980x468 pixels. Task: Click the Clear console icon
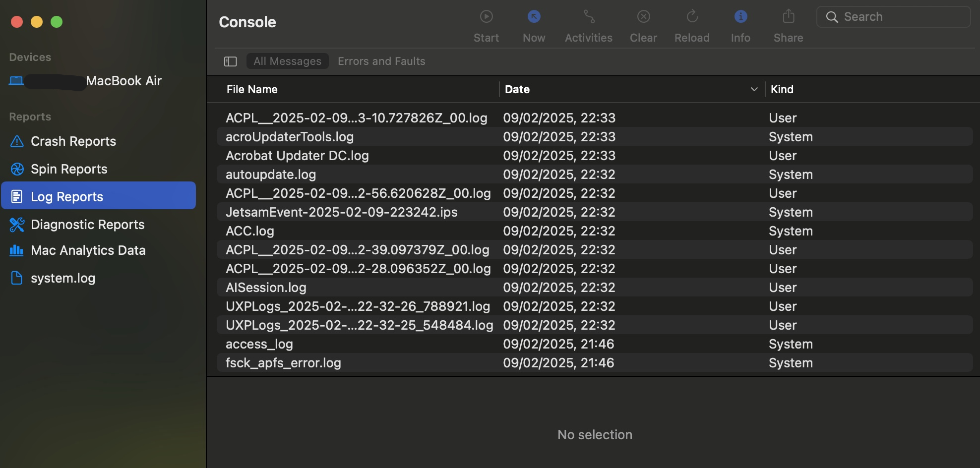point(643,16)
